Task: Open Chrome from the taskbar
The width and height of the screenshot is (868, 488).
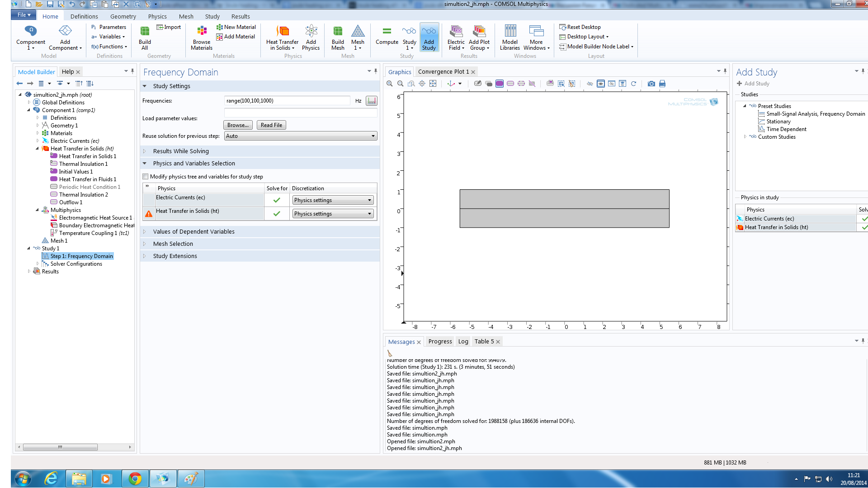Action: click(135, 478)
